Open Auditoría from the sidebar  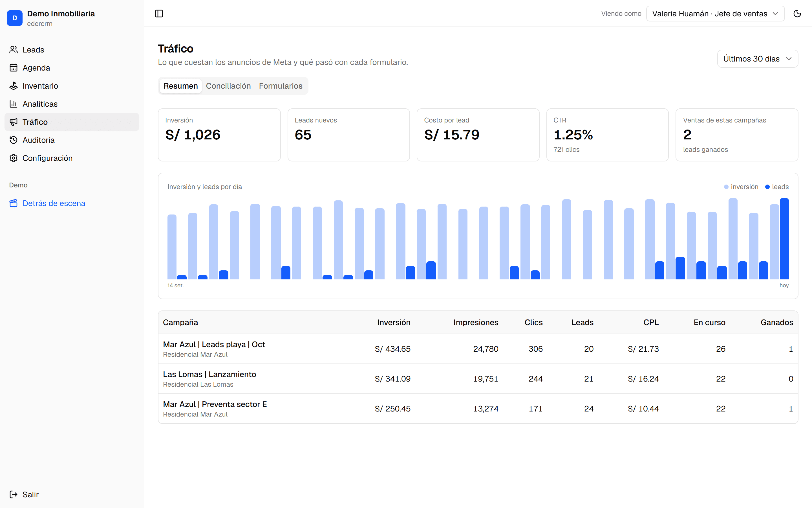72,140
